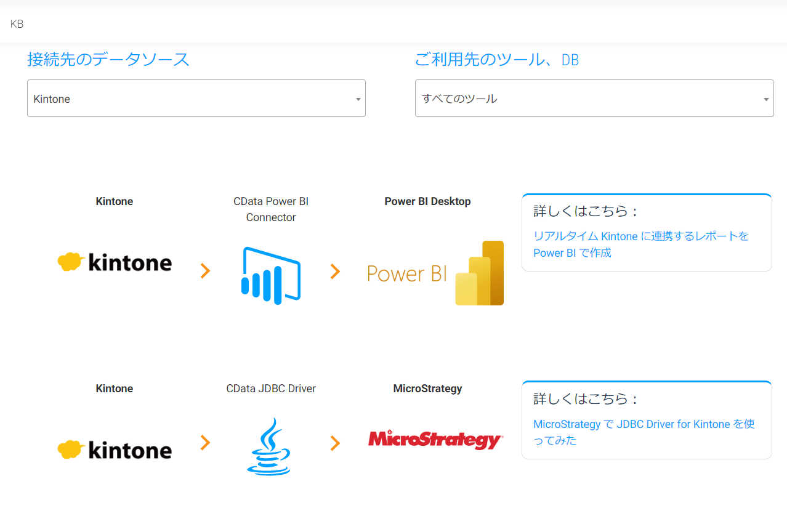Screen dimensions: 787x532
Task: Click the orange arrow before MicroStrategy logo
Action: 335,443
